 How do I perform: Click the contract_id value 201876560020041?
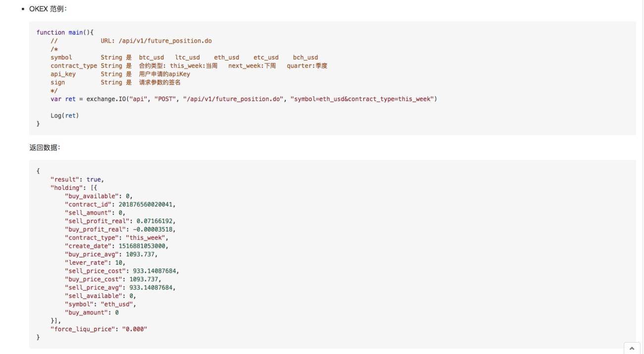coord(147,204)
